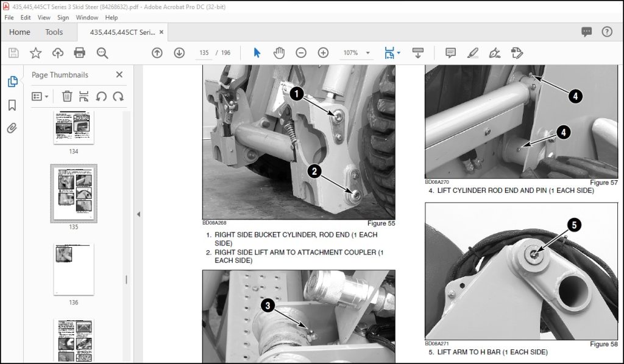Screen dimensions: 624x364
Task: Go to next page arrow
Action: tap(180, 53)
